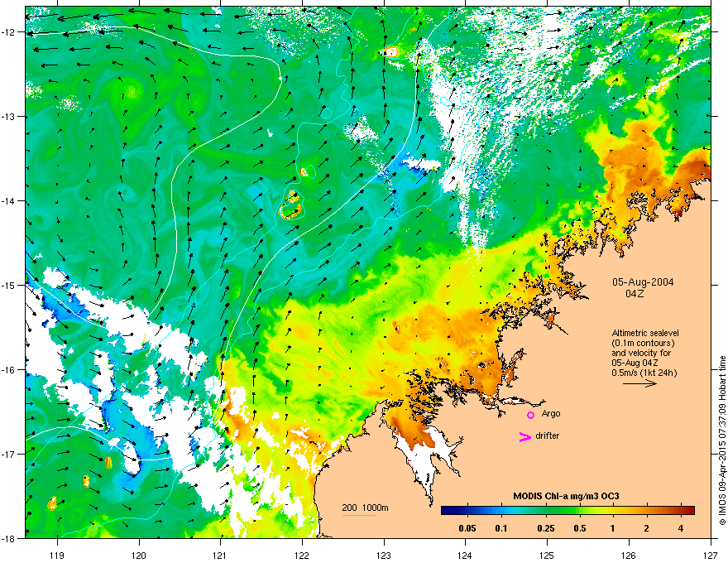The width and height of the screenshot is (728, 563).
Task: Click the longitude axis label '121'
Action: click(220, 555)
